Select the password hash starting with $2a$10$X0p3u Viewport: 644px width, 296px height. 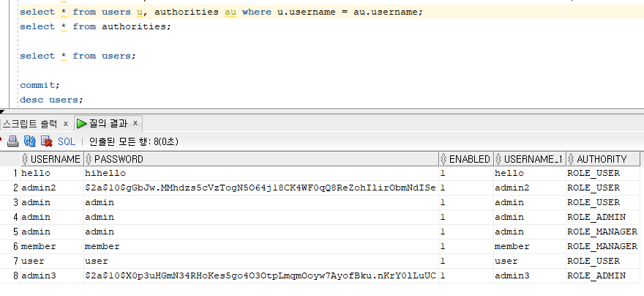coord(261,275)
